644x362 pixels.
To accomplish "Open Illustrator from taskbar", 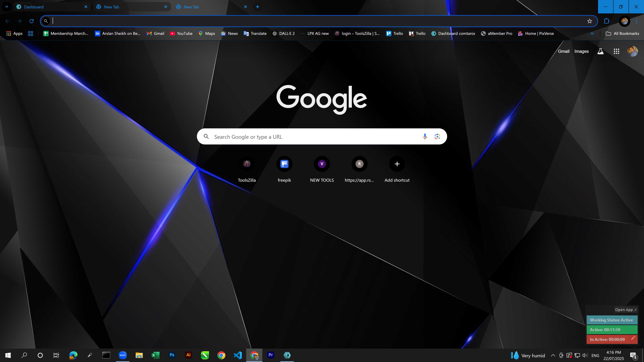I will tap(188, 355).
